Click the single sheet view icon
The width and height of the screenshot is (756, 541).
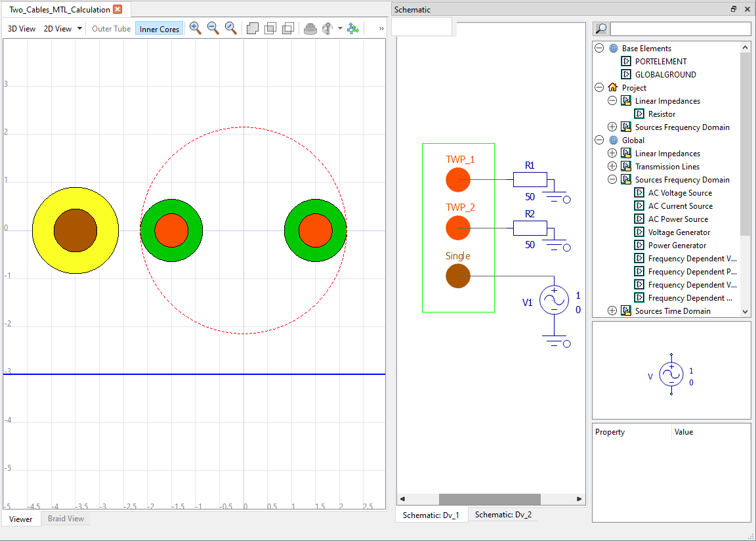[x=252, y=29]
